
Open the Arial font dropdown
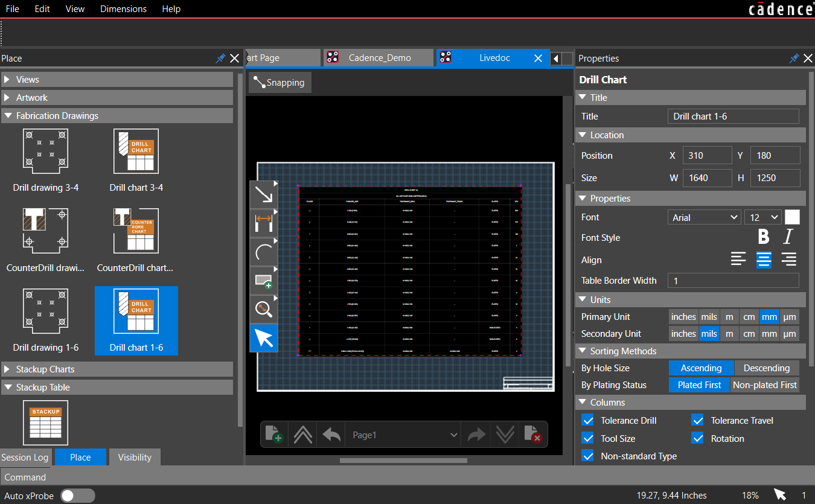coord(705,217)
